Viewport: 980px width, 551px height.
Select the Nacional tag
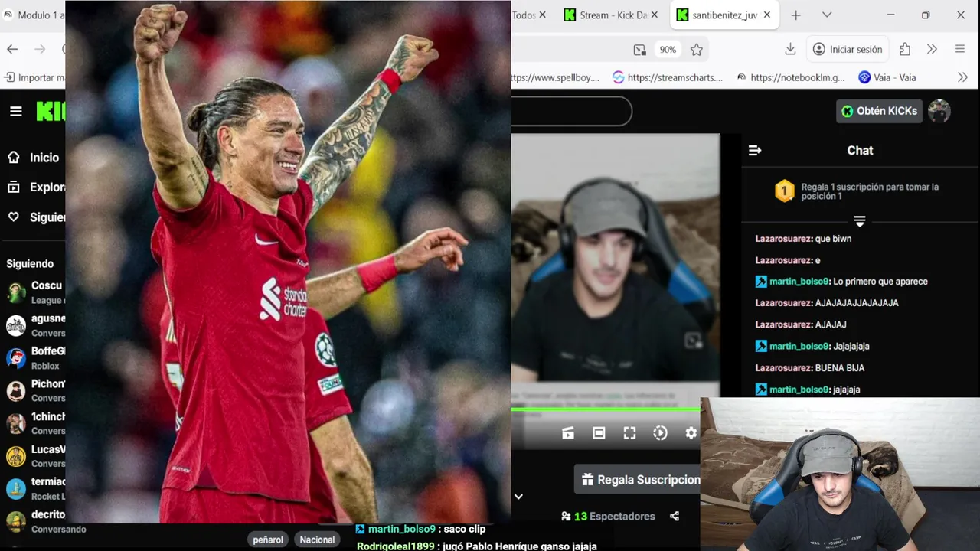tap(317, 540)
